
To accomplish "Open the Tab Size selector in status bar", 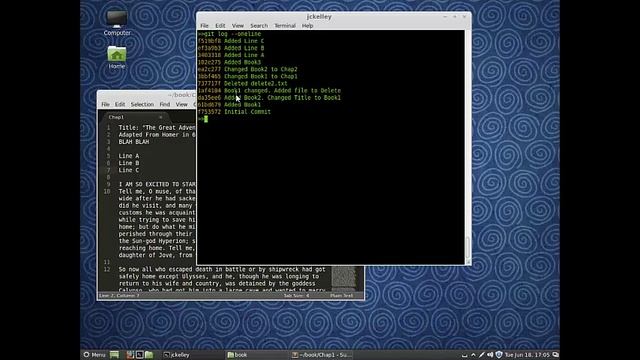I will 296,296.
